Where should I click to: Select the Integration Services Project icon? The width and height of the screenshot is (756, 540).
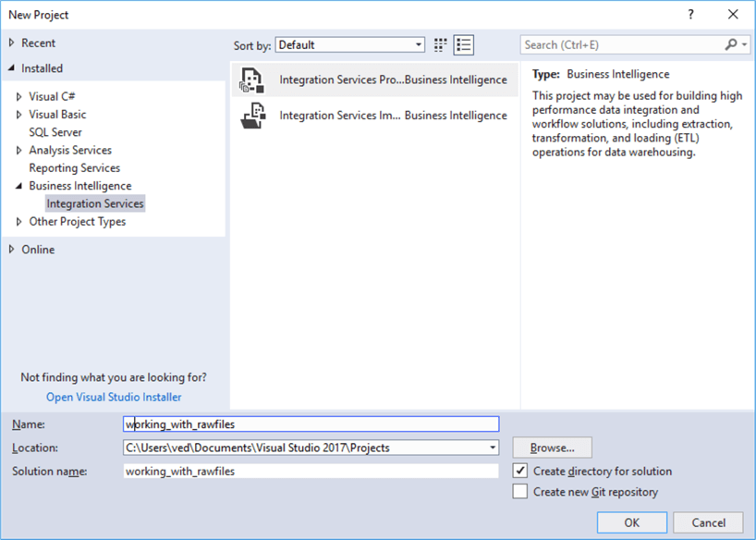coord(252,80)
